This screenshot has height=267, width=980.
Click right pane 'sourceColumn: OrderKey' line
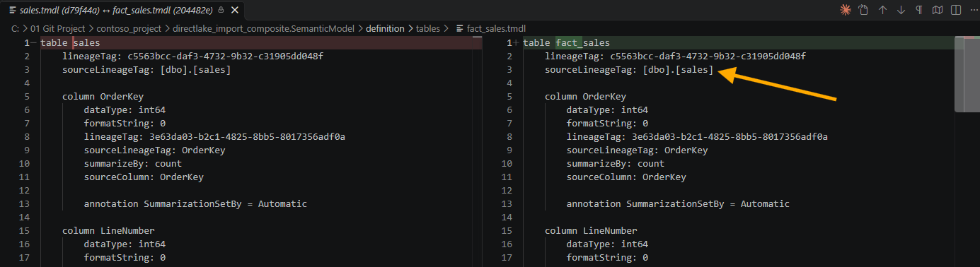pyautogui.click(x=626, y=177)
